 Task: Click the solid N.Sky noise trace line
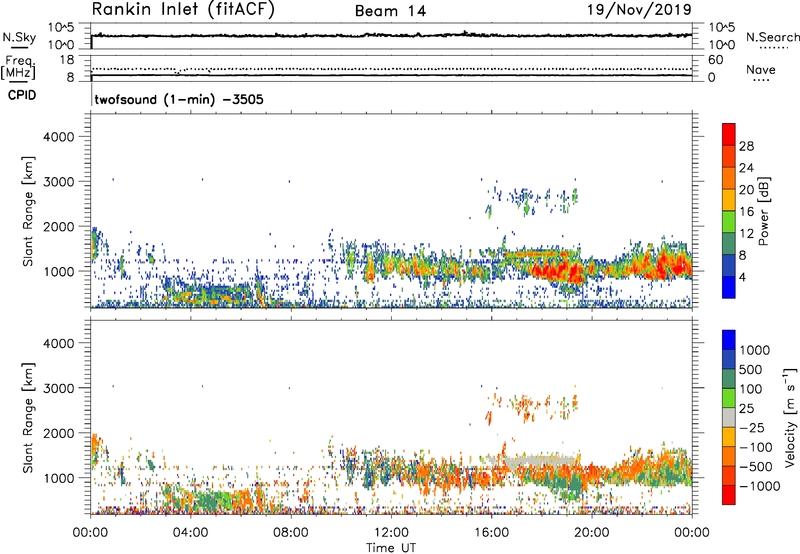click(392, 35)
